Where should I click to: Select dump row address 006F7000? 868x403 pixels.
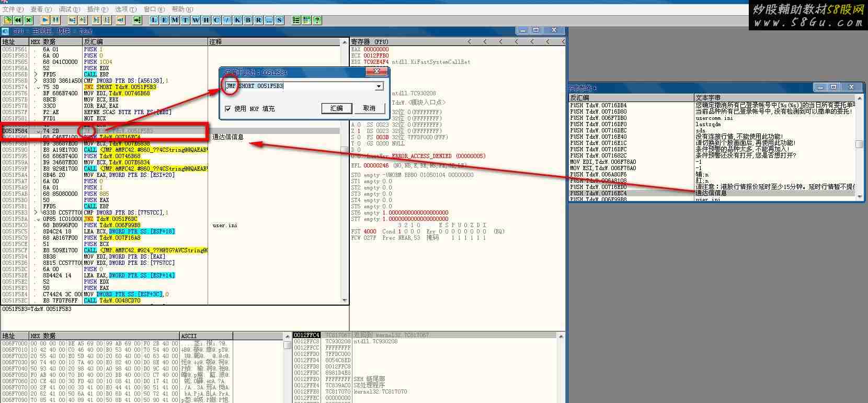tap(15, 343)
